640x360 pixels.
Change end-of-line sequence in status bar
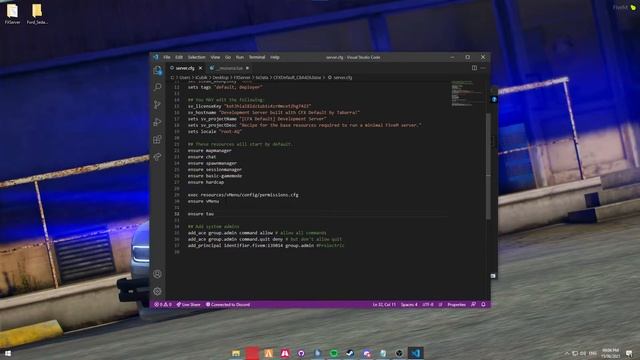point(441,304)
